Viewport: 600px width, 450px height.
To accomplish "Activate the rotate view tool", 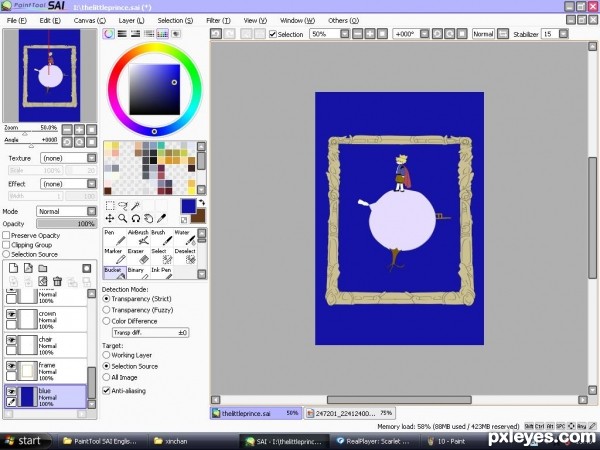I will [135, 218].
